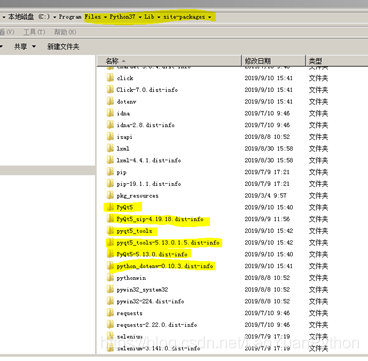Image resolution: width=368 pixels, height=361 pixels.
Task: Sort by the 修改日期 column header
Action: click(273, 61)
